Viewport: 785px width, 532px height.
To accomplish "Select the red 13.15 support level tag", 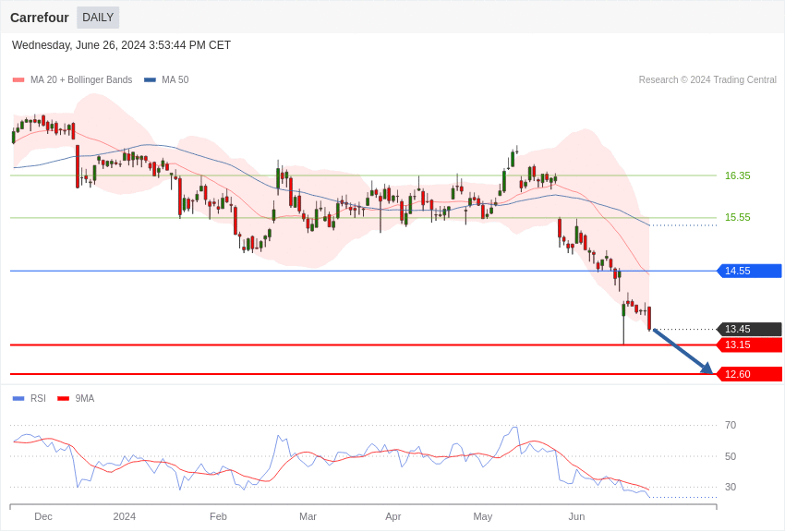I will (750, 345).
